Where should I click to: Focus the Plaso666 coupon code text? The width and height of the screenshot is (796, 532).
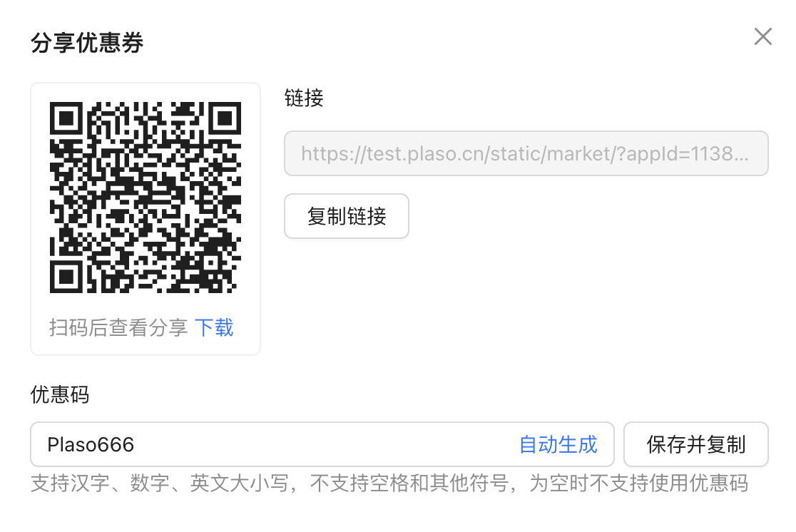pyautogui.click(x=91, y=445)
